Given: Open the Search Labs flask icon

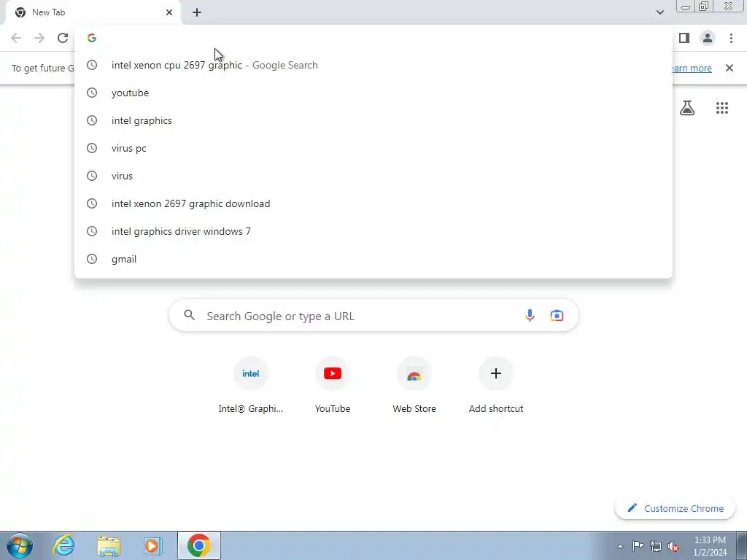Looking at the screenshot, I should pos(687,108).
